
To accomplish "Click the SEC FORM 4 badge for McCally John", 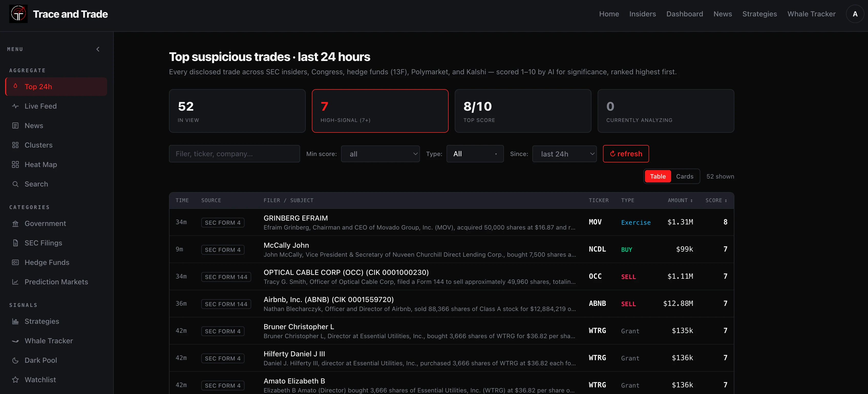I will (223, 250).
